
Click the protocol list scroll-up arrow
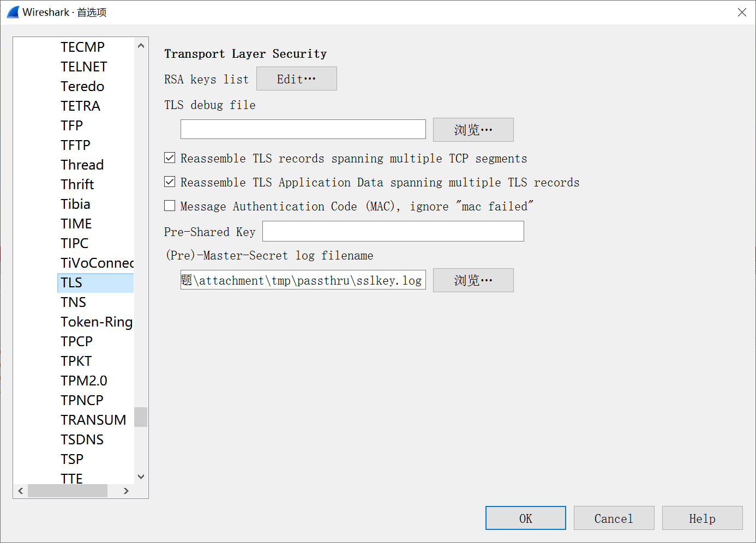pos(141,46)
